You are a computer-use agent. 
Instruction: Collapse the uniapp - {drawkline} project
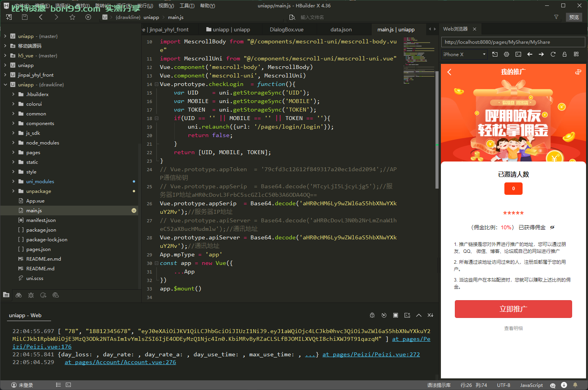5,84
